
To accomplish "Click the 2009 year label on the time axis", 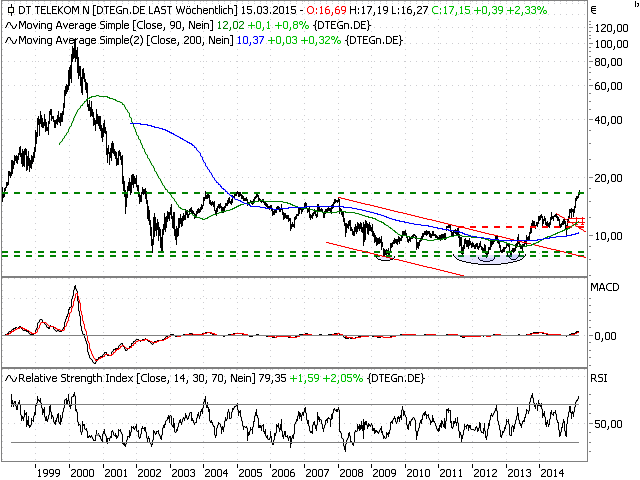I will pyautogui.click(x=384, y=473).
